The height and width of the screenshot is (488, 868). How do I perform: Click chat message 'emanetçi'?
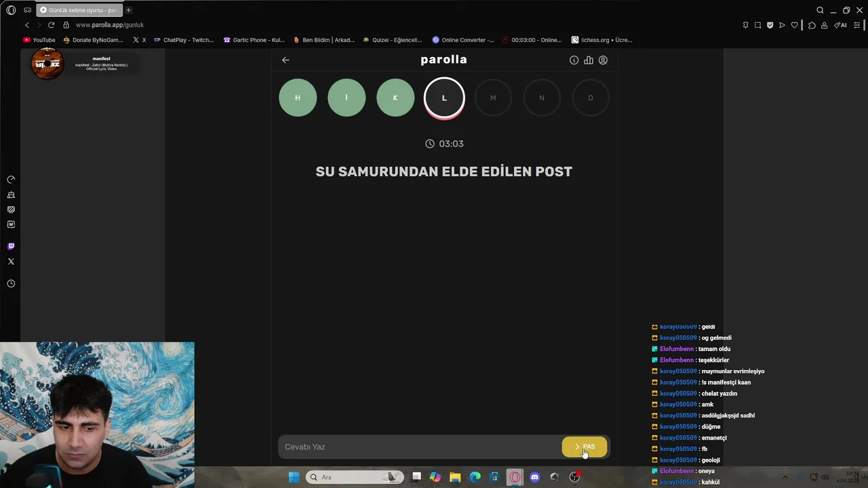click(714, 438)
